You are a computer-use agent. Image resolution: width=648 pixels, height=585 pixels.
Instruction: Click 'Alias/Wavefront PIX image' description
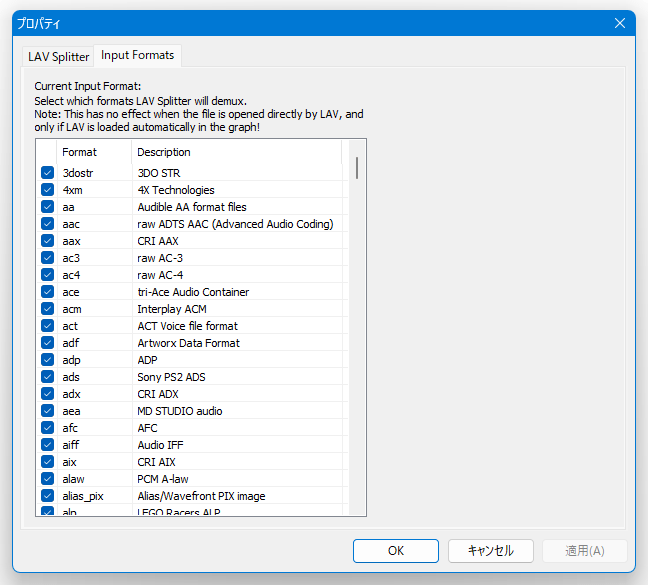pos(201,496)
